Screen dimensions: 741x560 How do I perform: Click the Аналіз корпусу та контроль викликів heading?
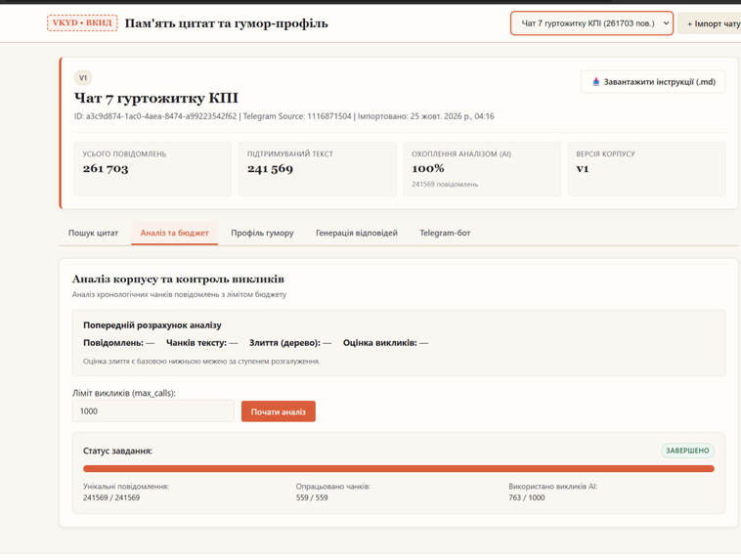click(178, 280)
